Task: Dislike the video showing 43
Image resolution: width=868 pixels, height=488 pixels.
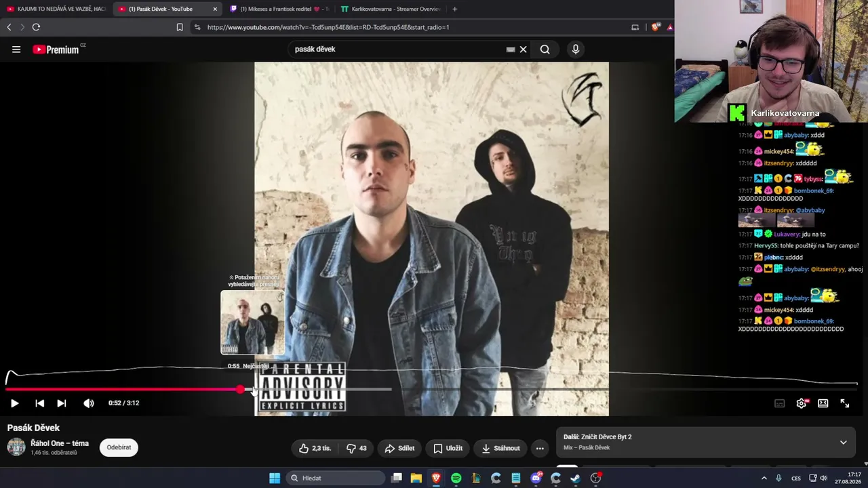Action: tap(356, 448)
